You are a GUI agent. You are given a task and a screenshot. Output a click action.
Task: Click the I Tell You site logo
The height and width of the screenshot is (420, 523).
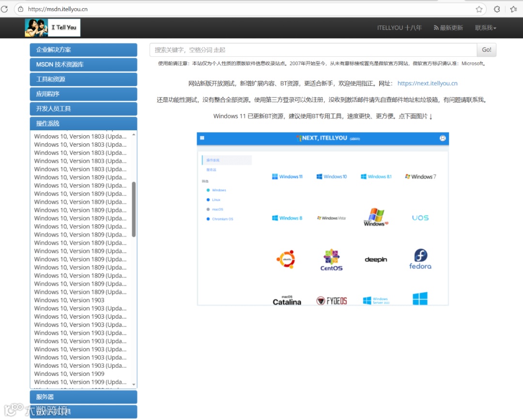pyautogui.click(x=52, y=28)
